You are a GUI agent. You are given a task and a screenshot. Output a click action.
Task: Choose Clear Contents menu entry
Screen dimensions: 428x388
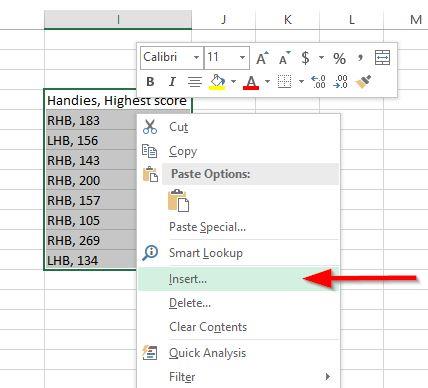click(x=238, y=327)
